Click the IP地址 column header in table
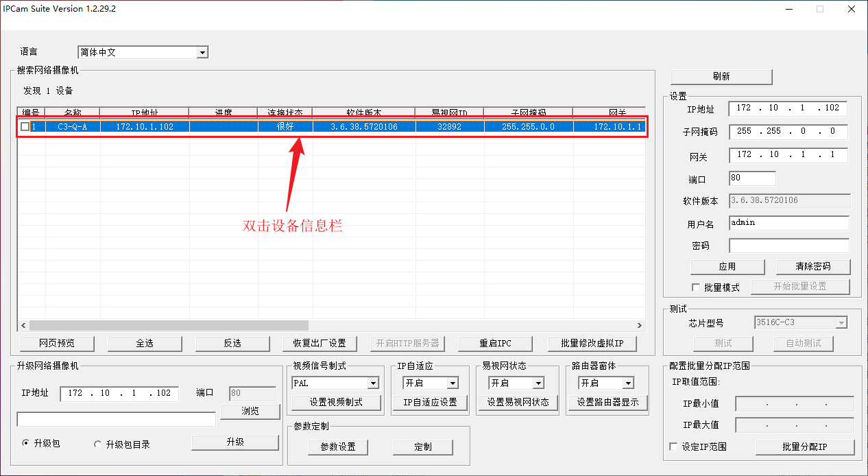Image resolution: width=868 pixels, height=476 pixels. point(145,112)
